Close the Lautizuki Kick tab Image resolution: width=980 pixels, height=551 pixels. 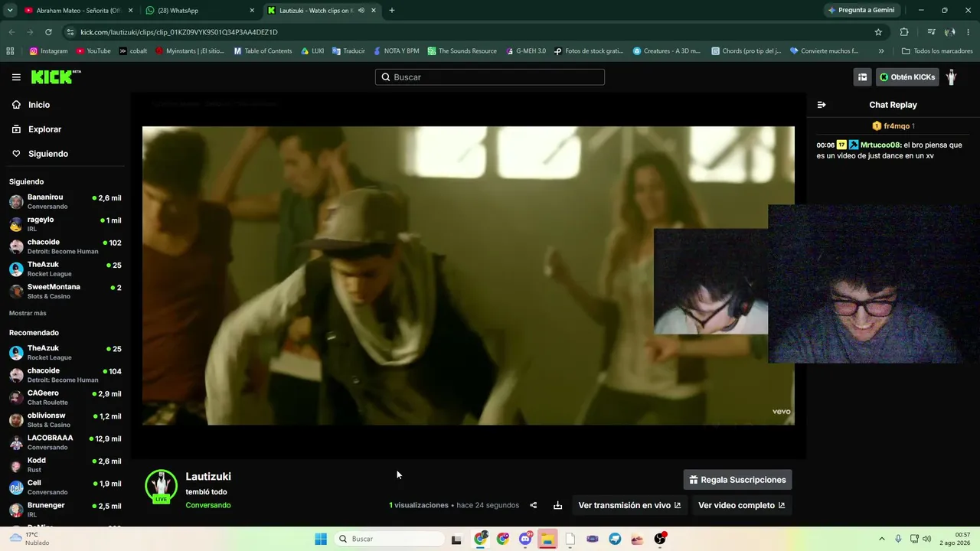click(x=374, y=11)
